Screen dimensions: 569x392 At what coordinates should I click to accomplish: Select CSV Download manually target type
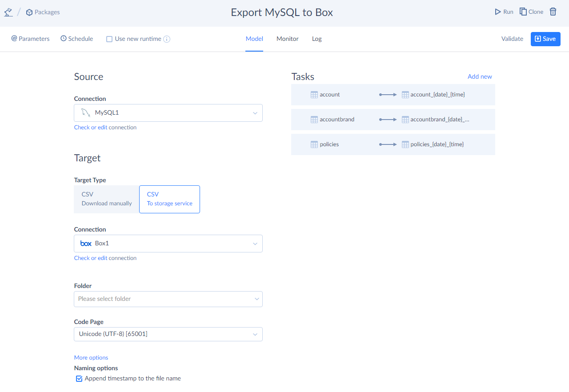coord(107,199)
